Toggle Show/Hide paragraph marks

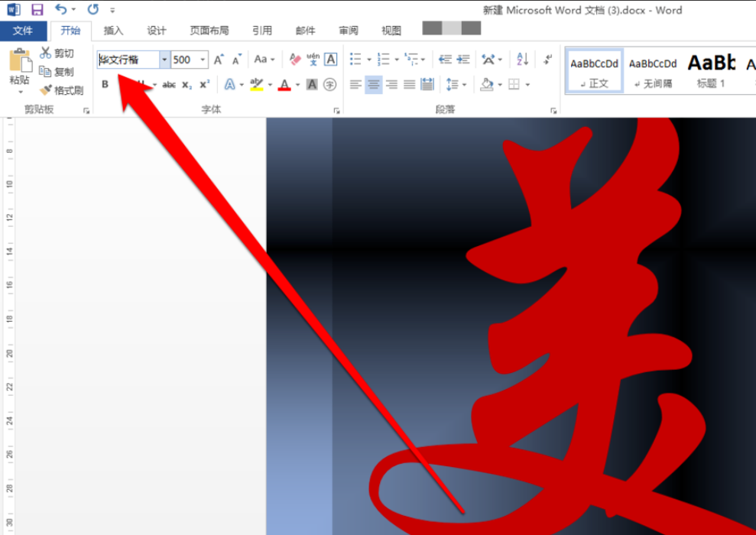tap(548, 60)
